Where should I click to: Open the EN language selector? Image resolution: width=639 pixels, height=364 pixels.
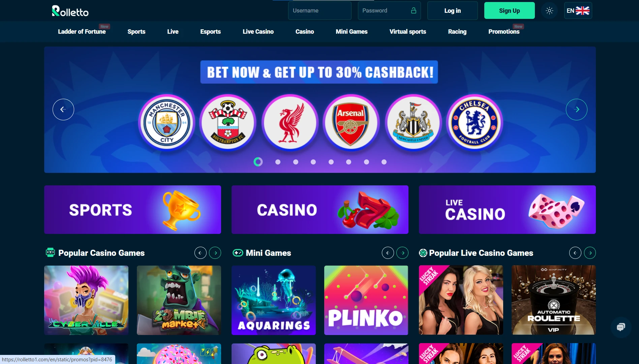tap(578, 11)
